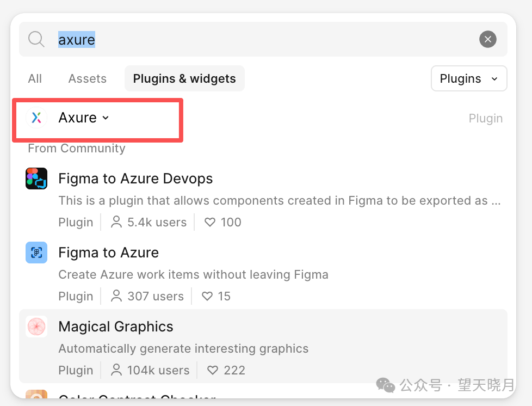Switch to the All tab

(35, 78)
